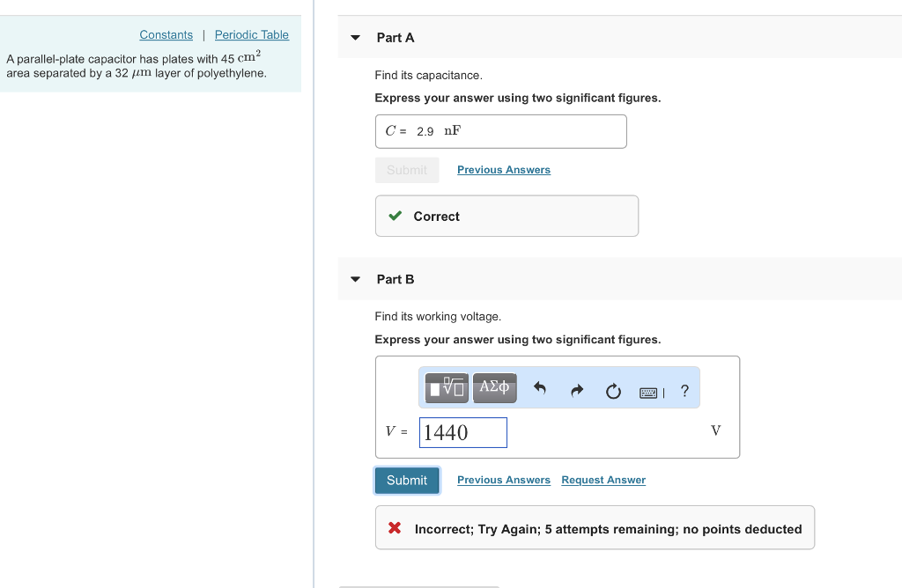Screen dimensions: 902x588
Task: Click the green Correct feedback box
Action: [x=506, y=216]
